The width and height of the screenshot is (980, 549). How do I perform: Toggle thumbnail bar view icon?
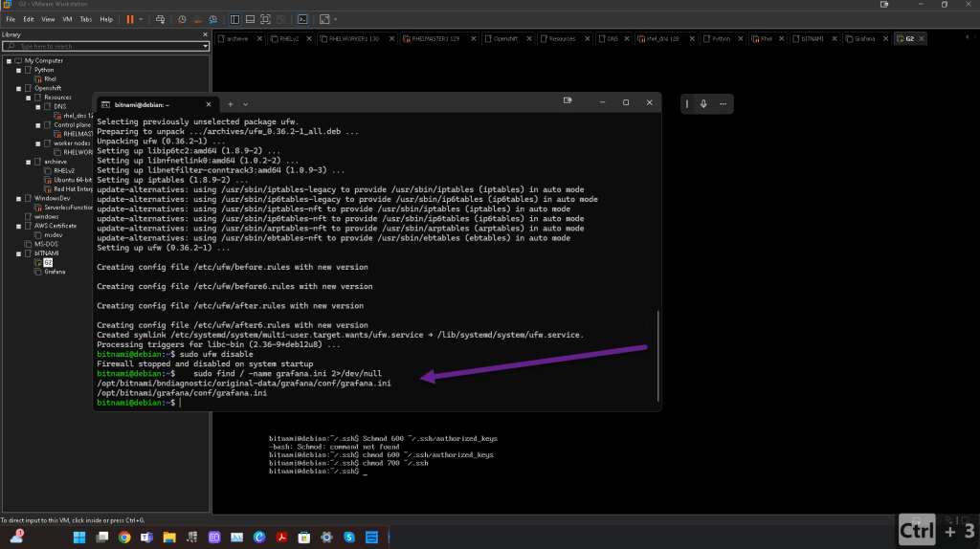250,19
